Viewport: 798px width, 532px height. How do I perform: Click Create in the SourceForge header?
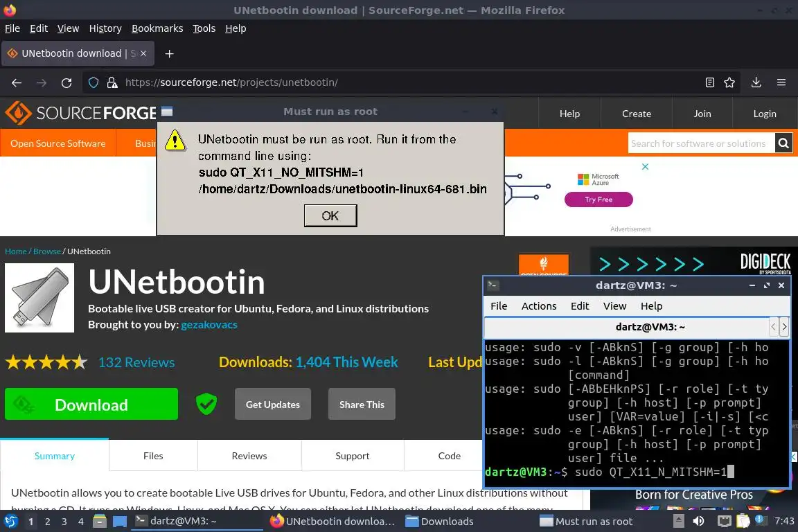coord(636,114)
